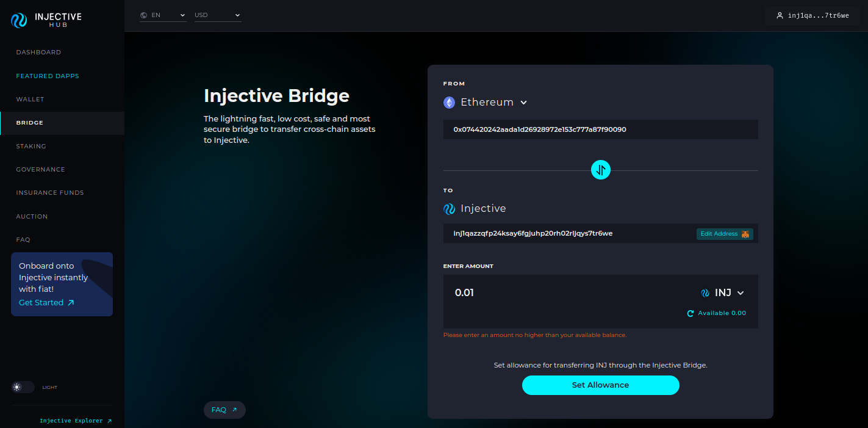Click the Ethereum network icon
868x428 pixels.
click(449, 103)
